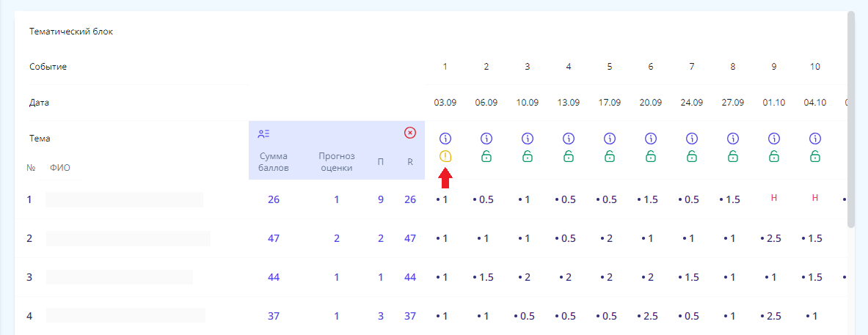Click student 2's total score 47
The height and width of the screenshot is (335, 868).
(274, 238)
